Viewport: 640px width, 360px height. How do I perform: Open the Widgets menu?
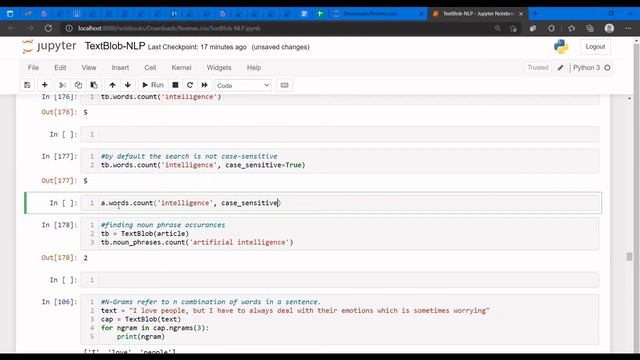coord(219,68)
